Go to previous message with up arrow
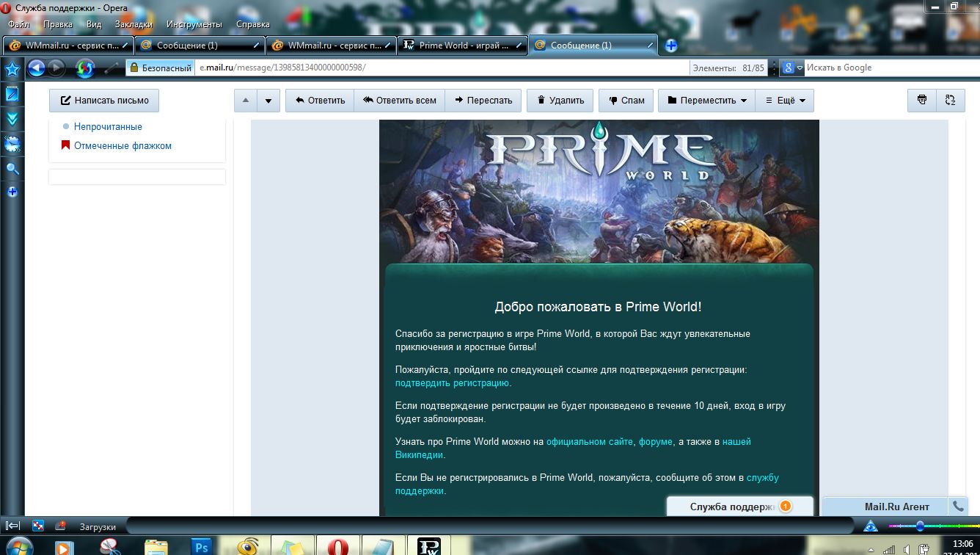Viewport: 980px width, 555px height. (246, 101)
